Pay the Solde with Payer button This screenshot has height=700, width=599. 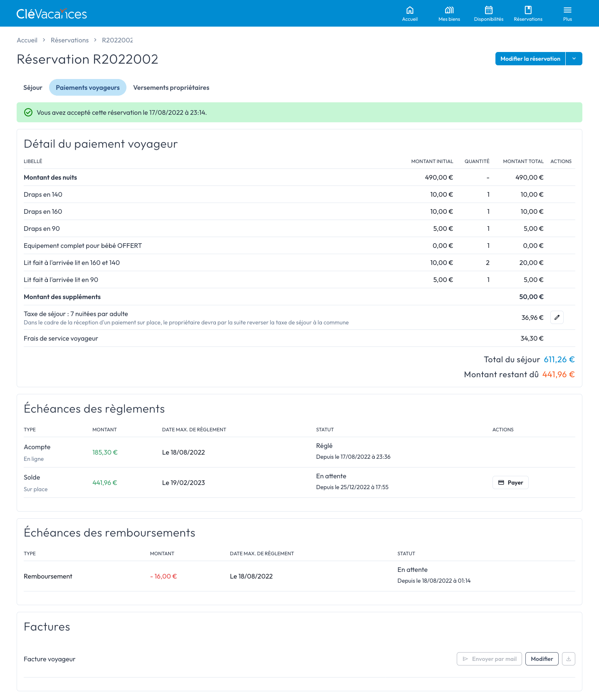[510, 482]
